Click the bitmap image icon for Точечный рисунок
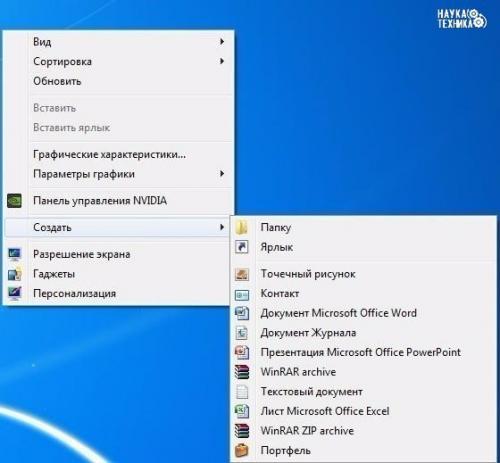Screen dimensions: 500x463 [x=242, y=274]
